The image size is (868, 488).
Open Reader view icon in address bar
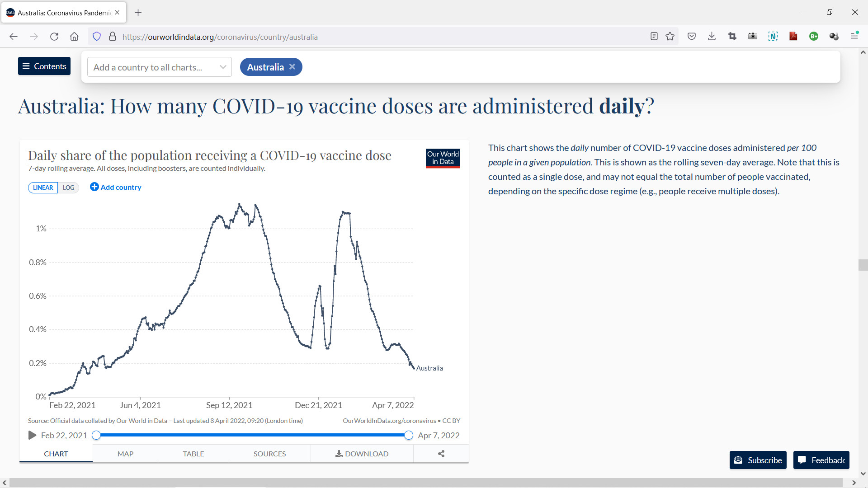click(654, 37)
